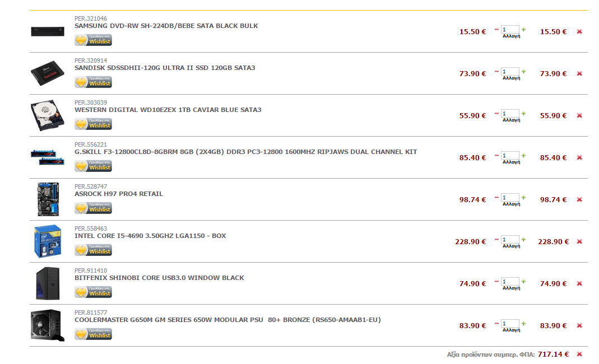Add Coolermaster PSU to Wishlist

93,334
